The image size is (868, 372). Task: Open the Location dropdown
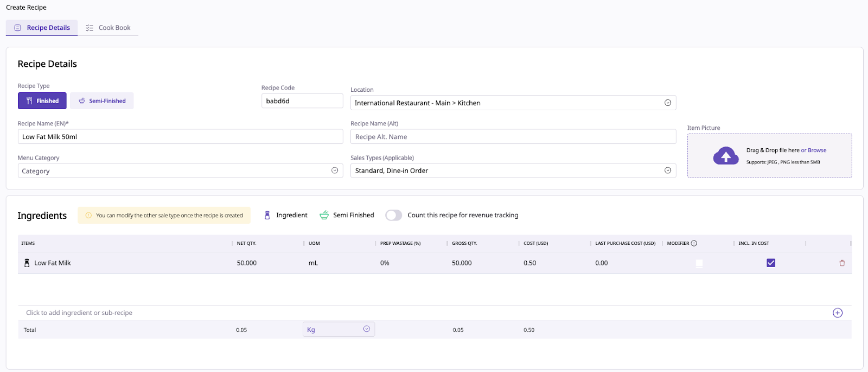click(x=668, y=103)
